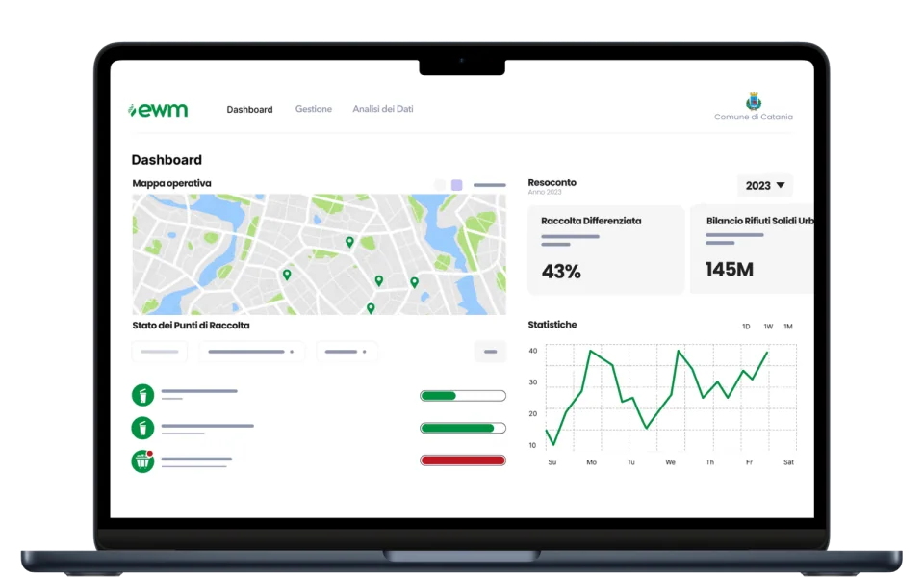
Task: Click 'Stato dei Punti di Raccolta' heading
Action: click(x=191, y=325)
